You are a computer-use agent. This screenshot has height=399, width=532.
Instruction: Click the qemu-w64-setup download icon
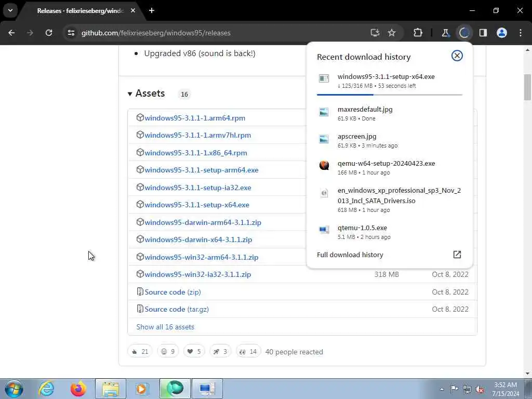[x=324, y=166]
